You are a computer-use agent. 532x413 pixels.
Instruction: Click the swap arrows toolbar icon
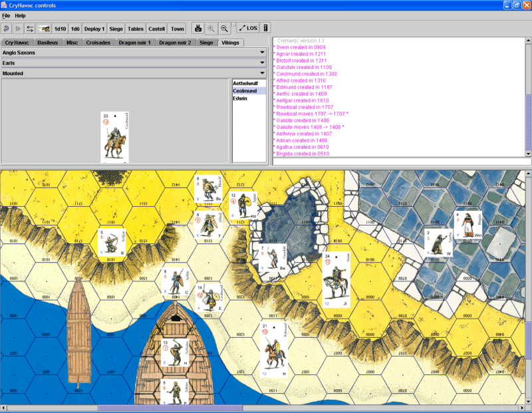[30, 29]
